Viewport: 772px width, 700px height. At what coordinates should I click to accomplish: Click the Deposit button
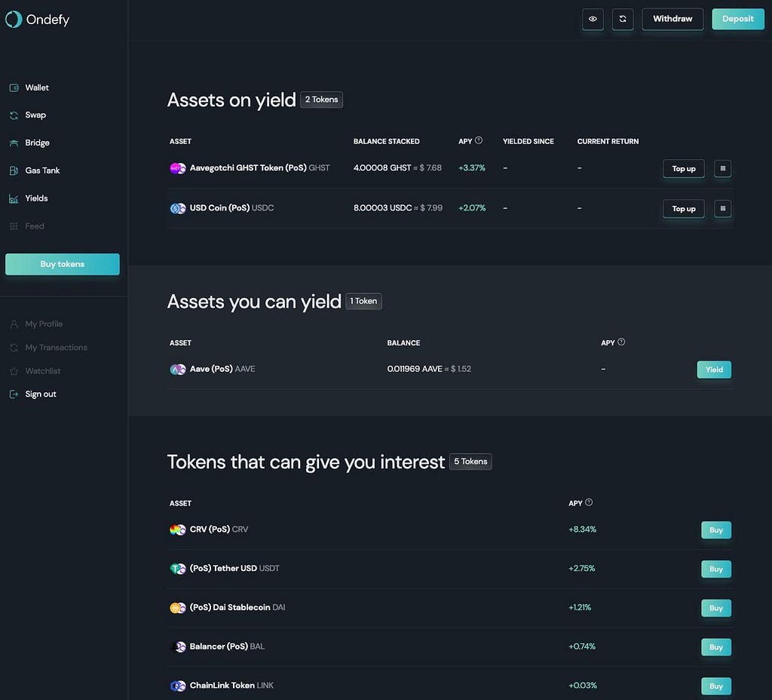click(738, 19)
